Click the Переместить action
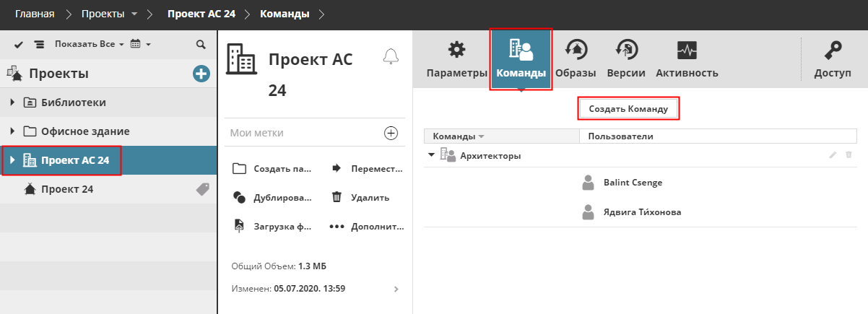The height and width of the screenshot is (314, 868). coord(367,168)
